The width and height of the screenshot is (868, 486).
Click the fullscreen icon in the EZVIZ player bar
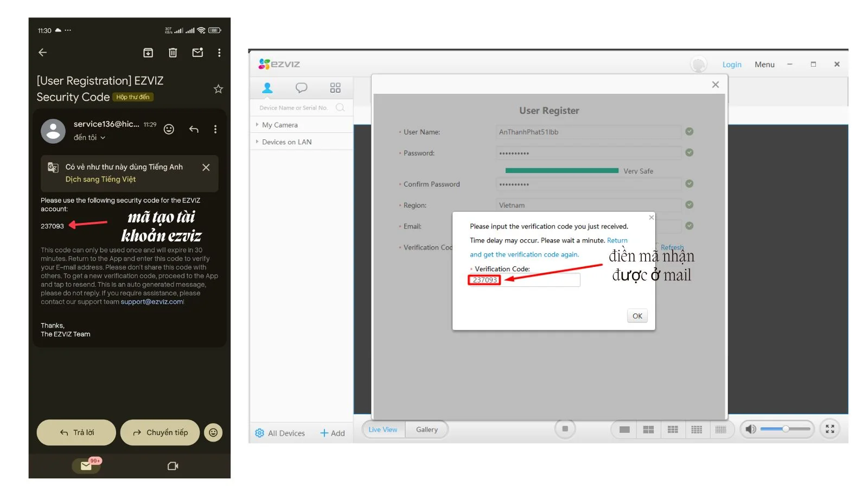(829, 429)
